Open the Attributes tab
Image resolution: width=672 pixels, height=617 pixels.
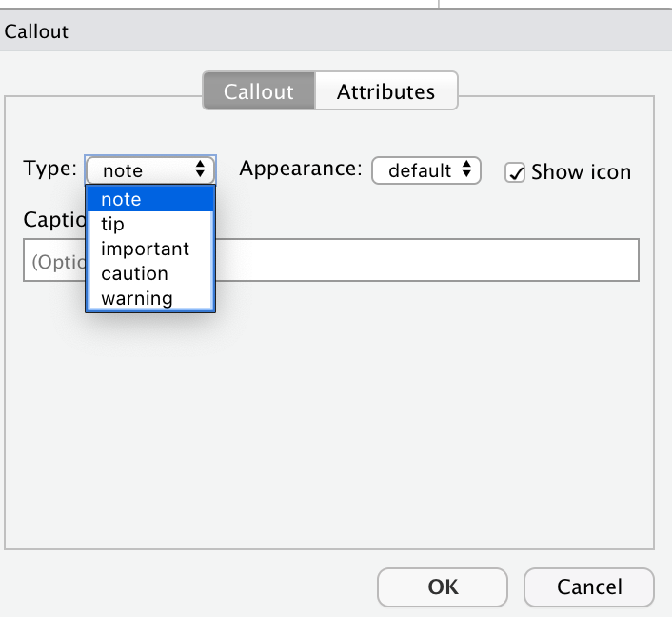pyautogui.click(x=385, y=92)
